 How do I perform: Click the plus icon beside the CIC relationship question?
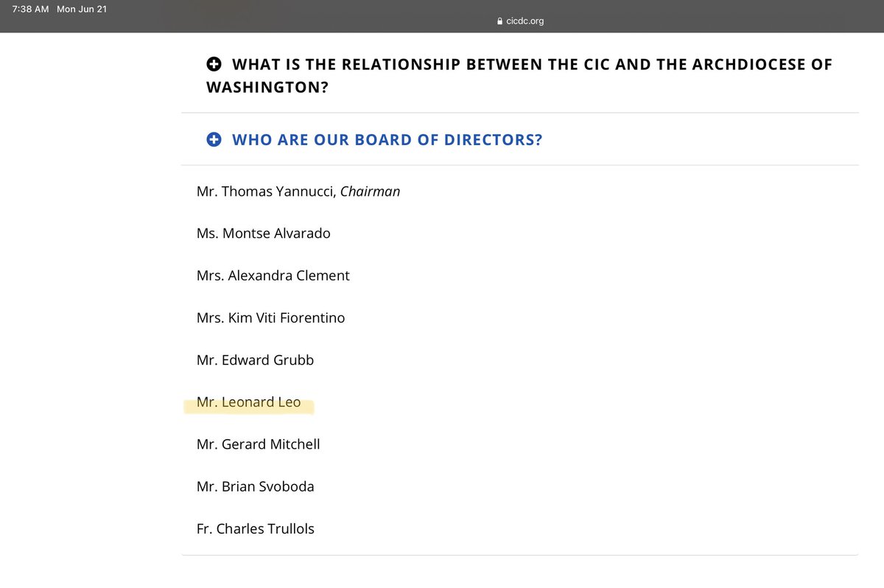click(x=214, y=65)
